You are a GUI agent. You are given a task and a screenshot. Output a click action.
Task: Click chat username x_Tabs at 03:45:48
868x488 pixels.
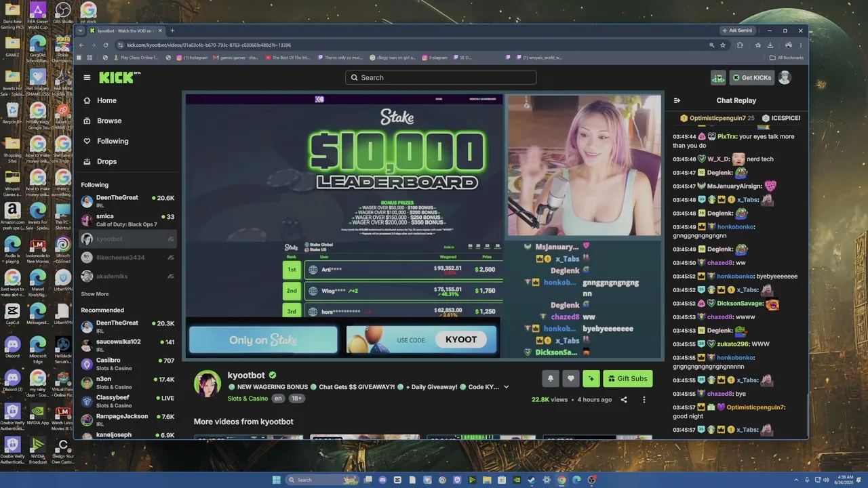(x=747, y=200)
